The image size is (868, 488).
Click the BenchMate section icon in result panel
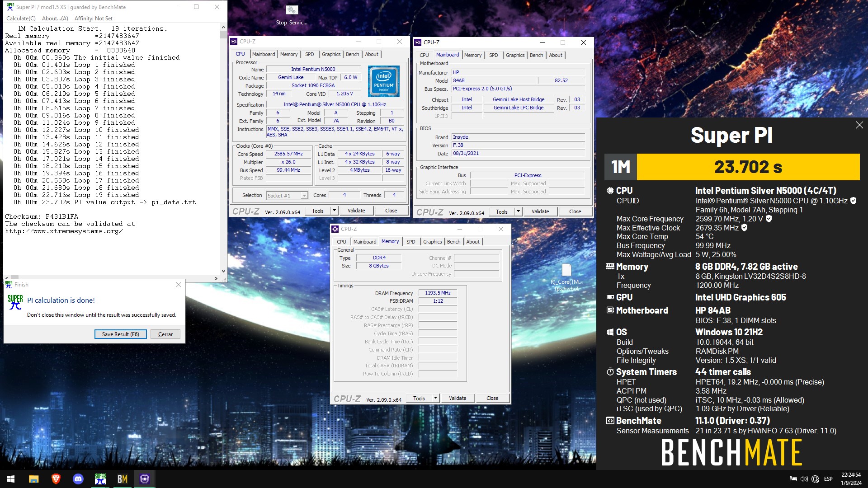tap(610, 421)
